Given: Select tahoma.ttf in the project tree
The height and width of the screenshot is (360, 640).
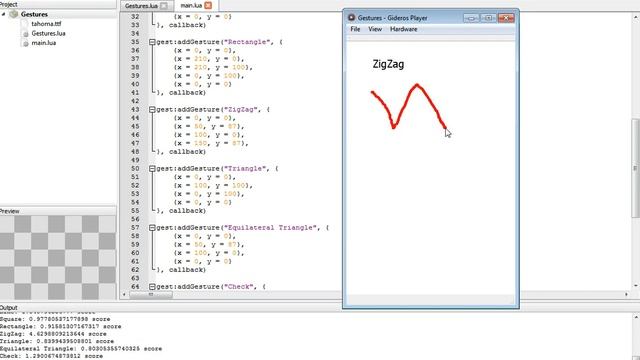Looking at the screenshot, I should point(46,24).
